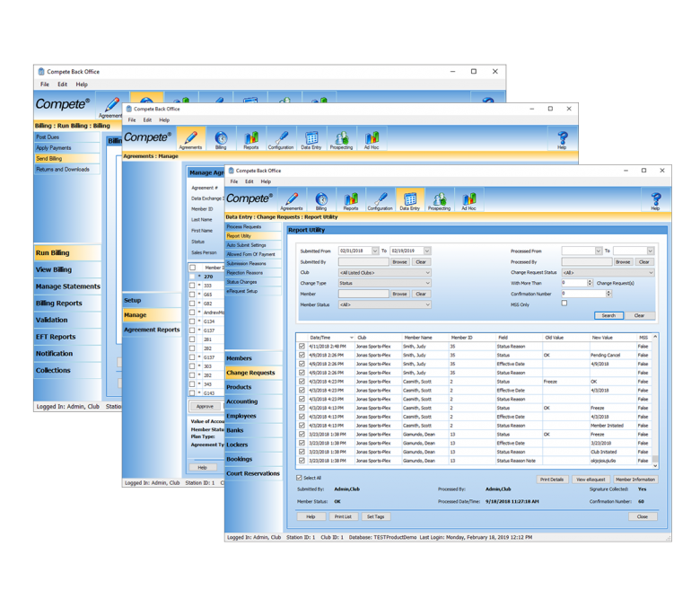Image resolution: width=700 pixels, height=590 pixels.
Task: Open Prospecting icon in front window toolbar
Action: pos(439,200)
